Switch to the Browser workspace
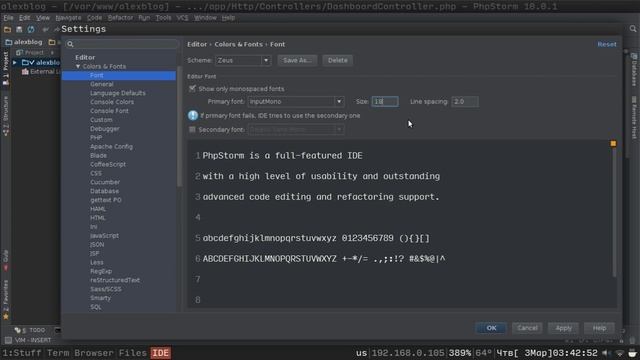The image size is (640, 360). 93,353
